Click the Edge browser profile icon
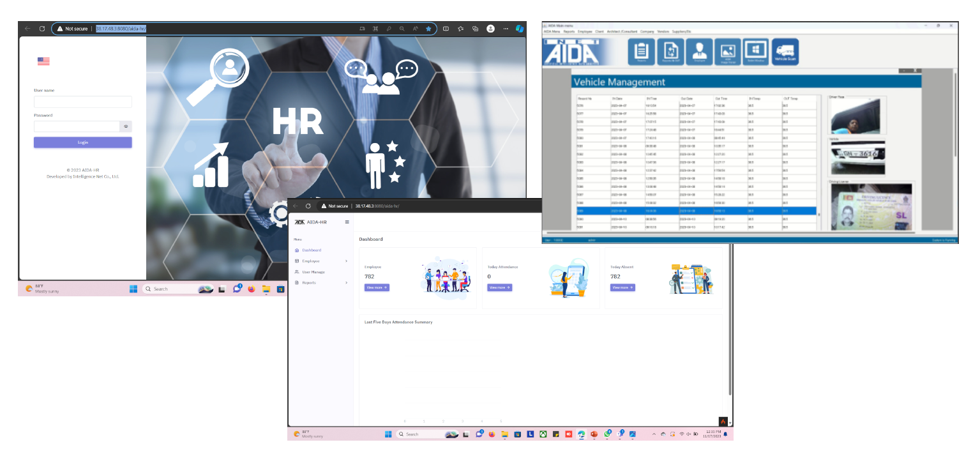The height and width of the screenshot is (463, 980). pos(490,29)
